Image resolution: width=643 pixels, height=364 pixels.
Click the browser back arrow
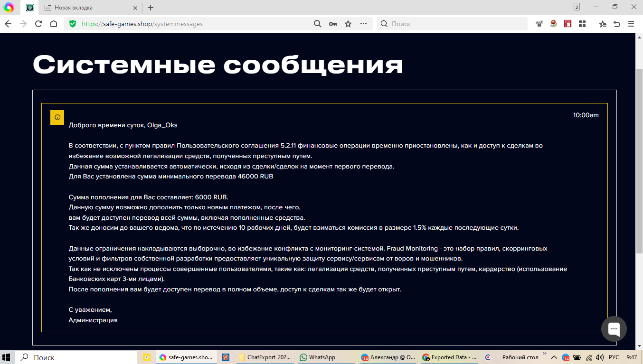pyautogui.click(x=8, y=24)
